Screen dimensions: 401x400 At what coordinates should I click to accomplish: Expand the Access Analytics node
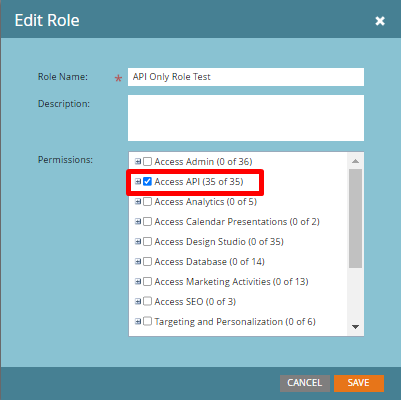[x=138, y=202]
